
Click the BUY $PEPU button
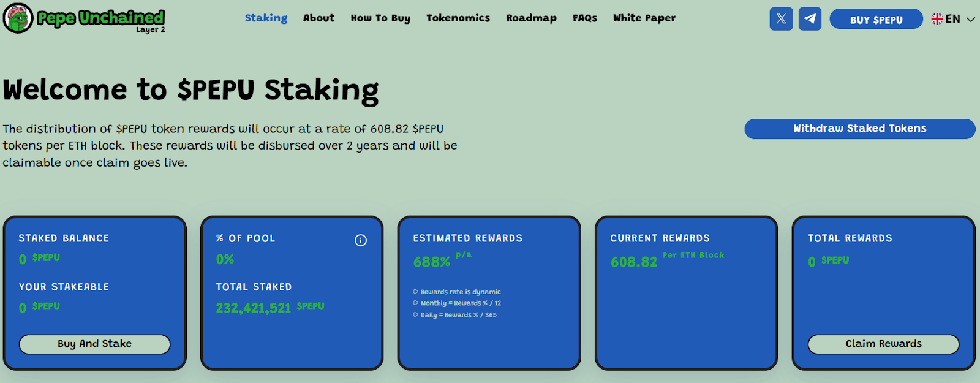point(876,19)
